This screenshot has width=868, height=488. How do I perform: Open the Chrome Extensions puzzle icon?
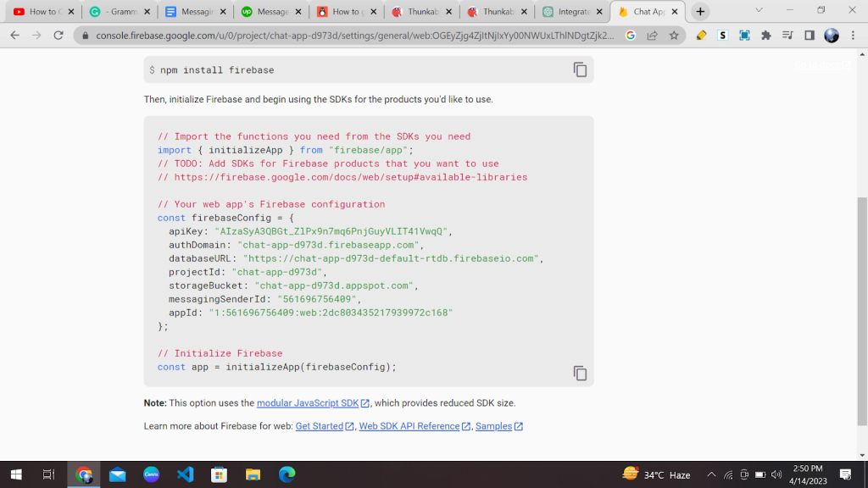click(765, 36)
